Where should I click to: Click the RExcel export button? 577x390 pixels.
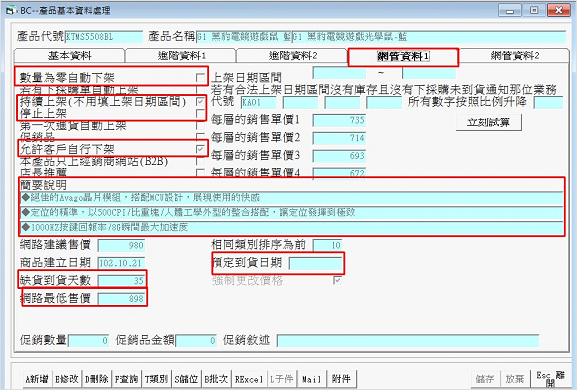point(249,379)
